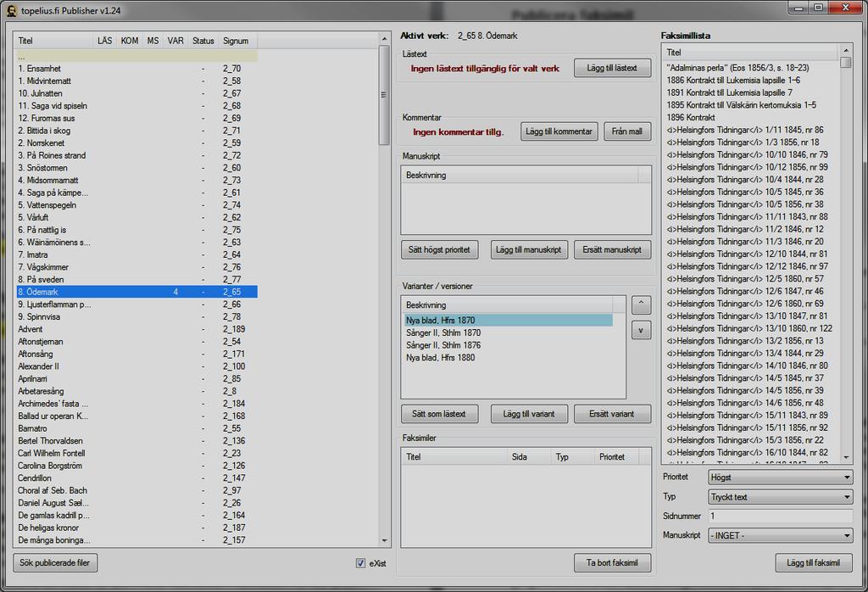Select facsimile '1895 Kontrakt till Välskärin kertomuksia 1–5'

tap(741, 105)
